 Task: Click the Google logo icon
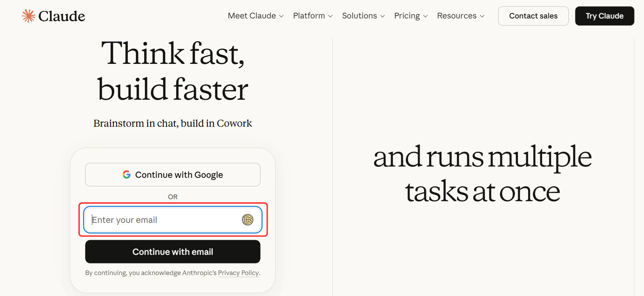pyautogui.click(x=127, y=175)
